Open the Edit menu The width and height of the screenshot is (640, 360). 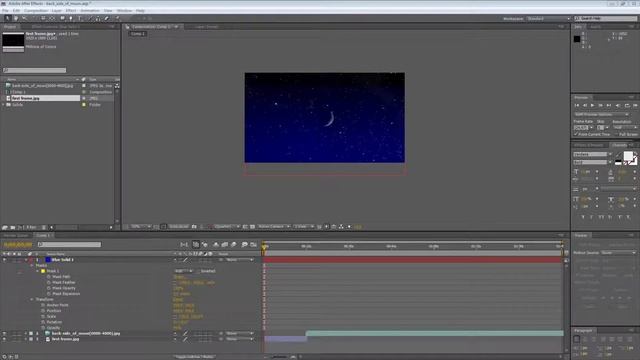coord(16,11)
